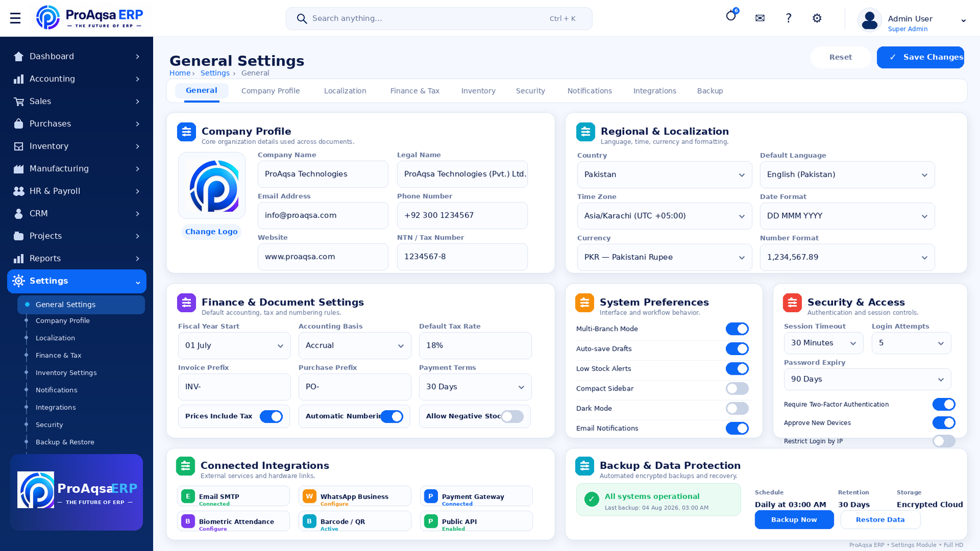Click the help question mark icon
Image resolution: width=980 pixels, height=551 pixels.
point(788,18)
